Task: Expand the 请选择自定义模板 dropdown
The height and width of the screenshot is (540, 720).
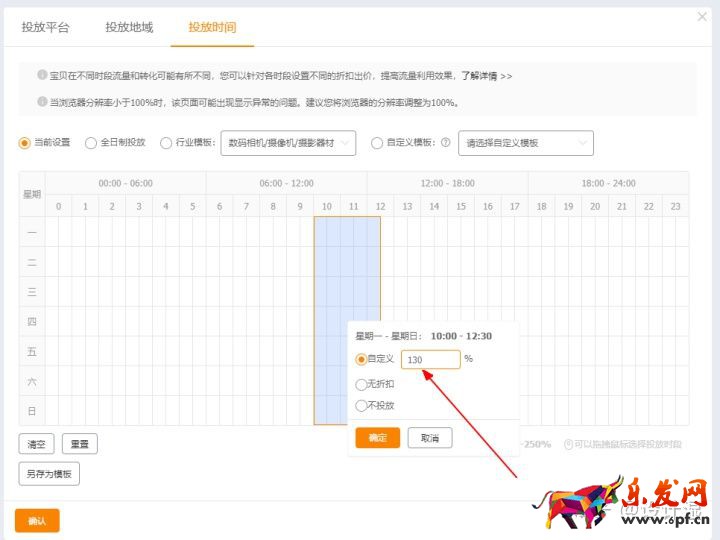Action: pos(525,143)
